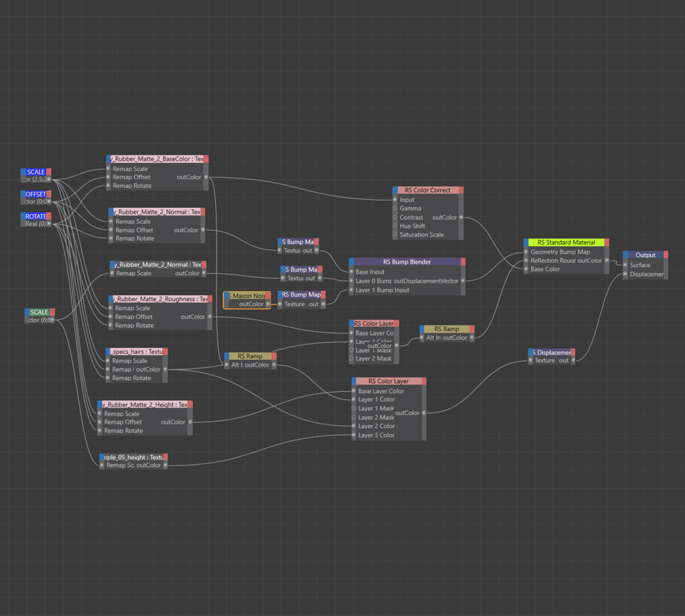Select the ROTATE node header

pyautogui.click(x=36, y=216)
